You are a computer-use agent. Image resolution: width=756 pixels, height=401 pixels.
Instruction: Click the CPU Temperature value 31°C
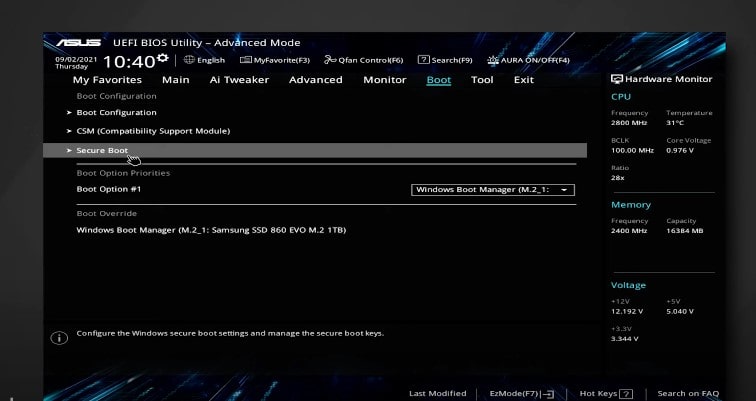675,123
